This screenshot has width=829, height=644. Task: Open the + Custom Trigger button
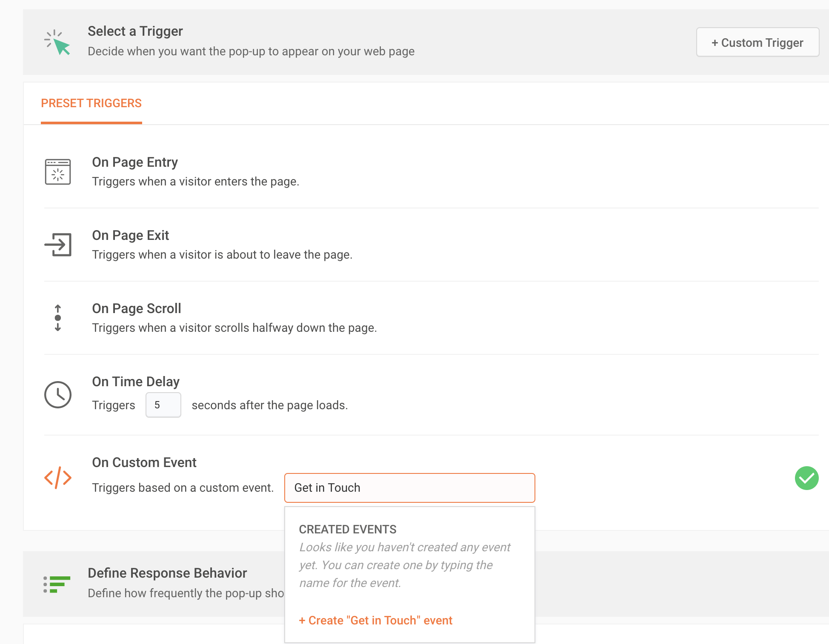(758, 43)
